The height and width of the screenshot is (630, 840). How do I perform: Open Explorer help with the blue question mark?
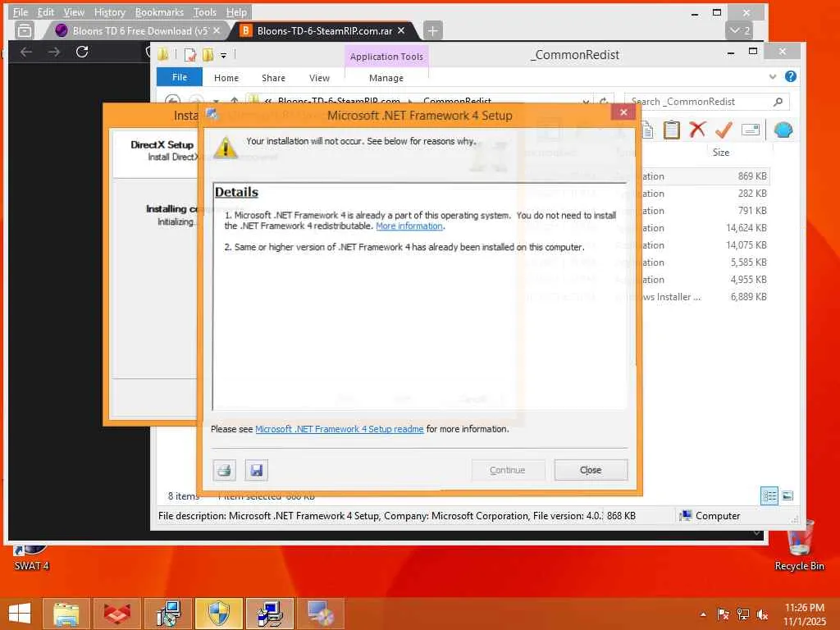[791, 76]
